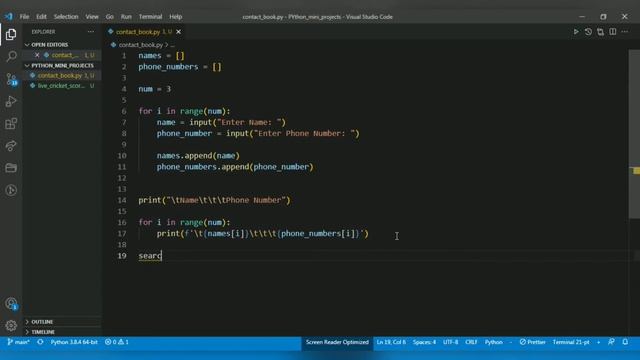Open the Terminal menu
This screenshot has width=640, height=360.
pos(150,17)
